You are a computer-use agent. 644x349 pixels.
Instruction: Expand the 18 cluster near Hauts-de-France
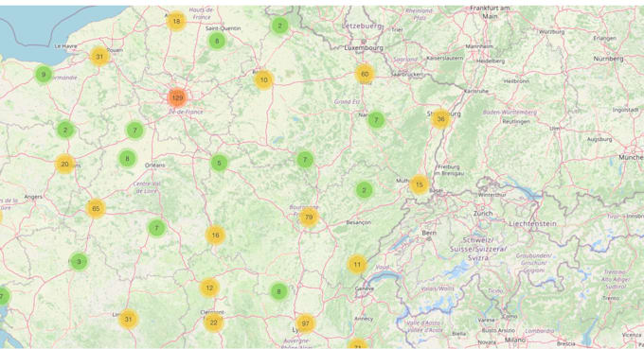point(176,22)
